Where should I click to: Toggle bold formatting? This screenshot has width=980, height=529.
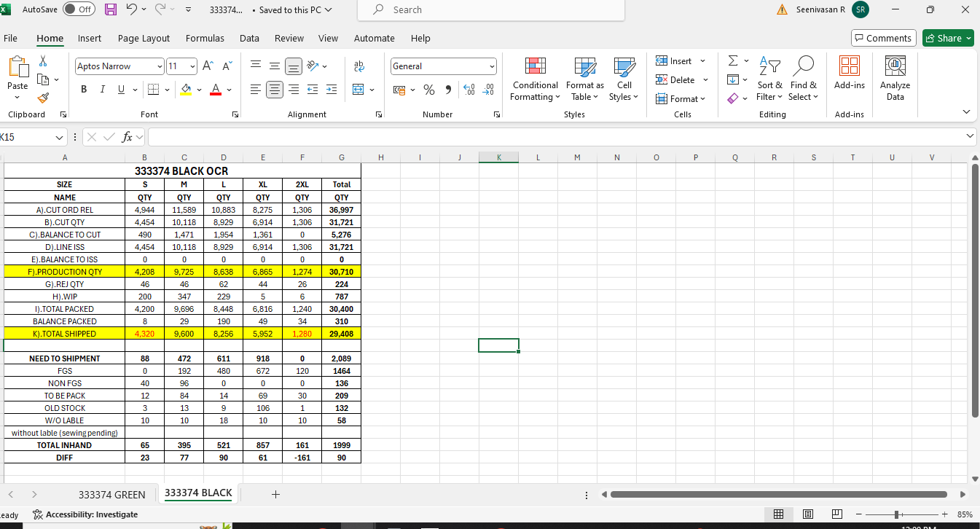tap(84, 90)
